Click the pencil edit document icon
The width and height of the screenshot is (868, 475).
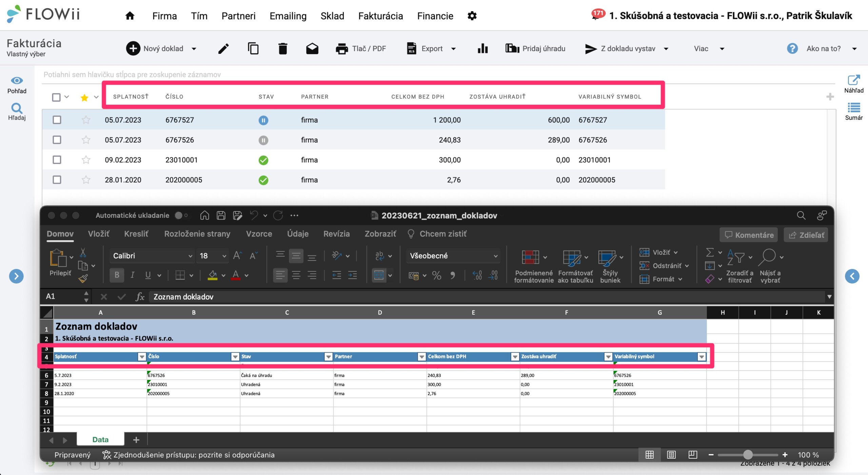tap(223, 49)
